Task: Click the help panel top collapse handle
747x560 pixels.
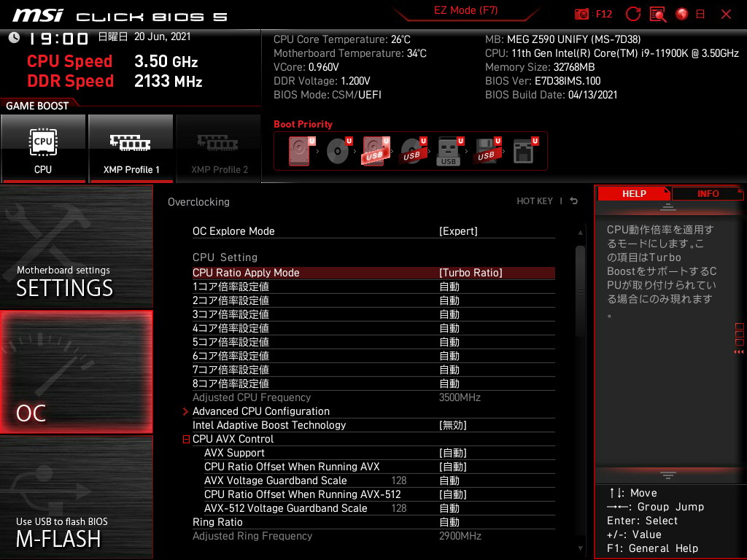Action: click(668, 206)
